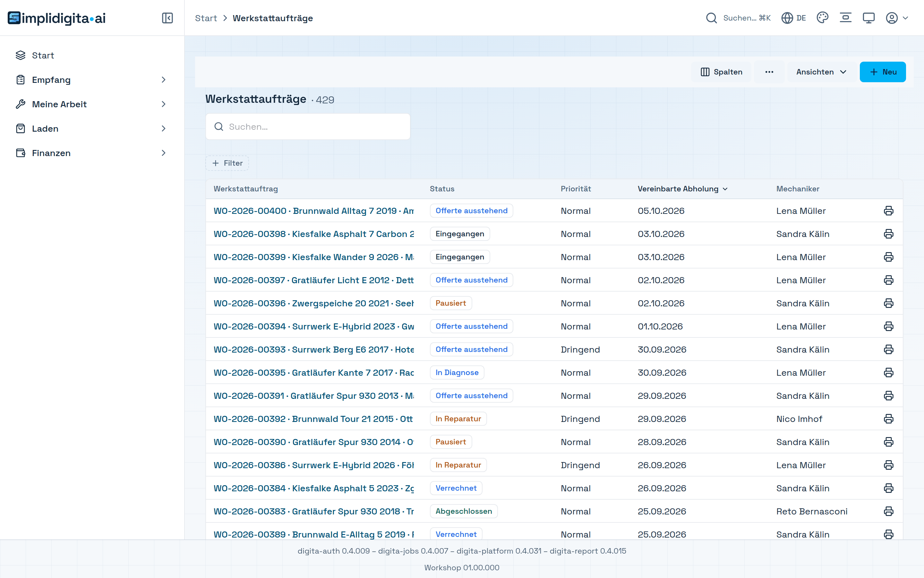Print work order WO-2026-00398
Viewport: 924px width, 578px height.
(x=888, y=234)
